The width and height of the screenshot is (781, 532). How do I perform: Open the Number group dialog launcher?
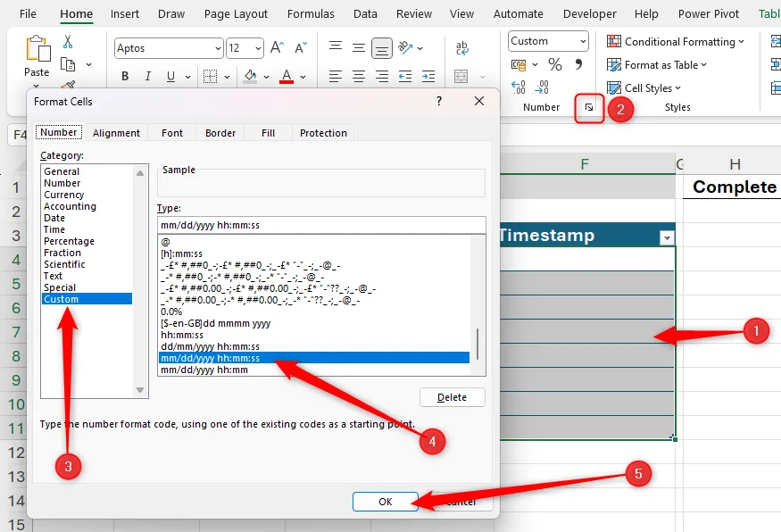(x=589, y=106)
